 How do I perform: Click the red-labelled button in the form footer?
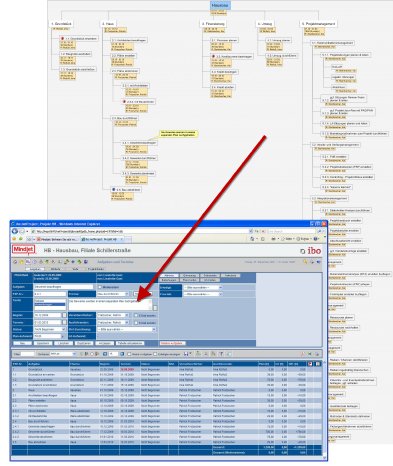(x=172, y=343)
